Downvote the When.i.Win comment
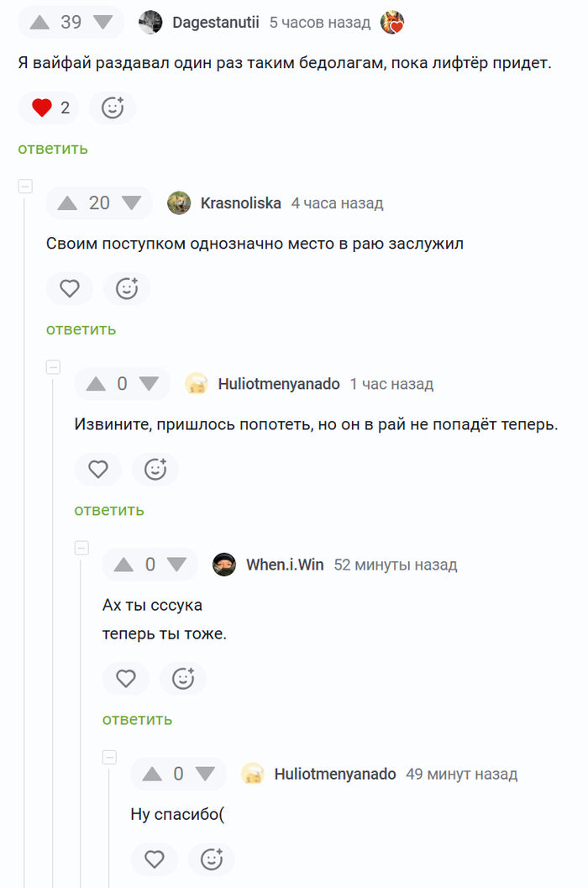The image size is (588, 888). click(x=176, y=565)
